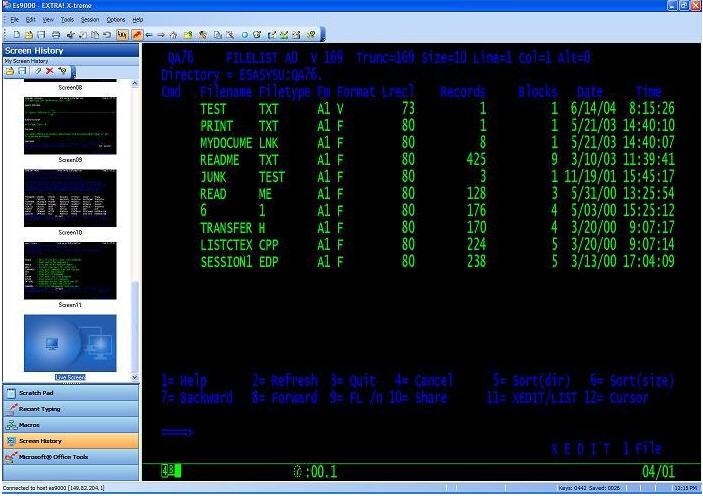
Task: Click the '3= Quit' function key label
Action: (x=354, y=381)
